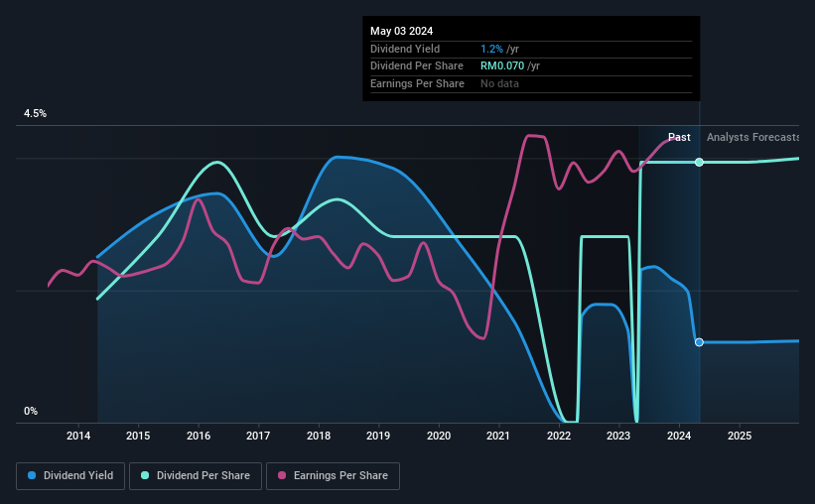Click the Analysts Forecasts section label
The height and width of the screenshot is (504, 815).
pyautogui.click(x=752, y=137)
